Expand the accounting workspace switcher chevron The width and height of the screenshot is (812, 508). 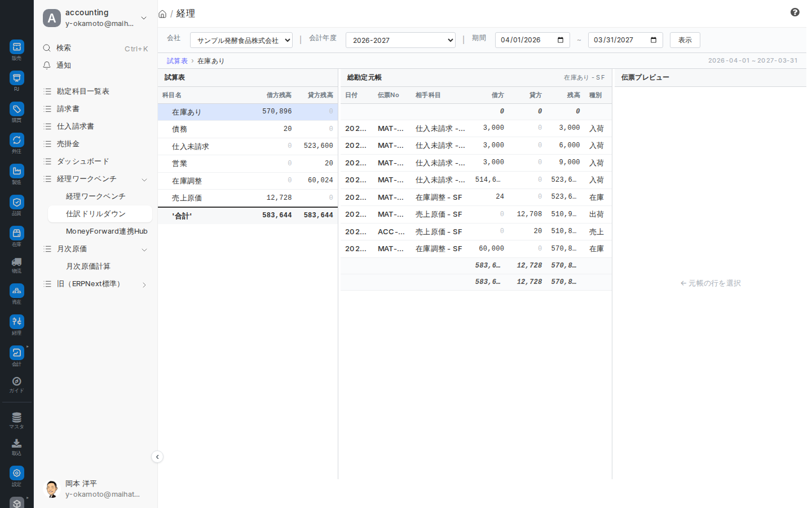[144, 18]
